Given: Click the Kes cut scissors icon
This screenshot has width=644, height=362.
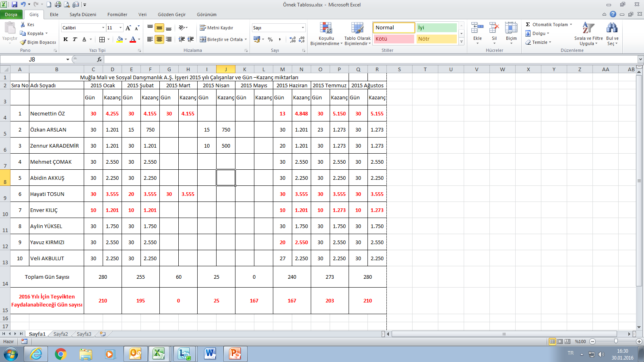Looking at the screenshot, I should 23,25.
